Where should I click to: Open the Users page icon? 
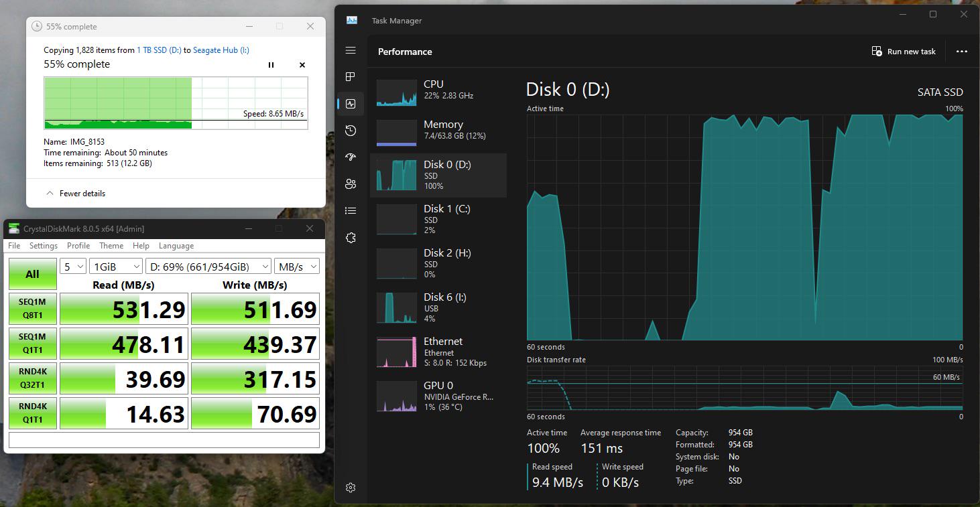coord(351,184)
